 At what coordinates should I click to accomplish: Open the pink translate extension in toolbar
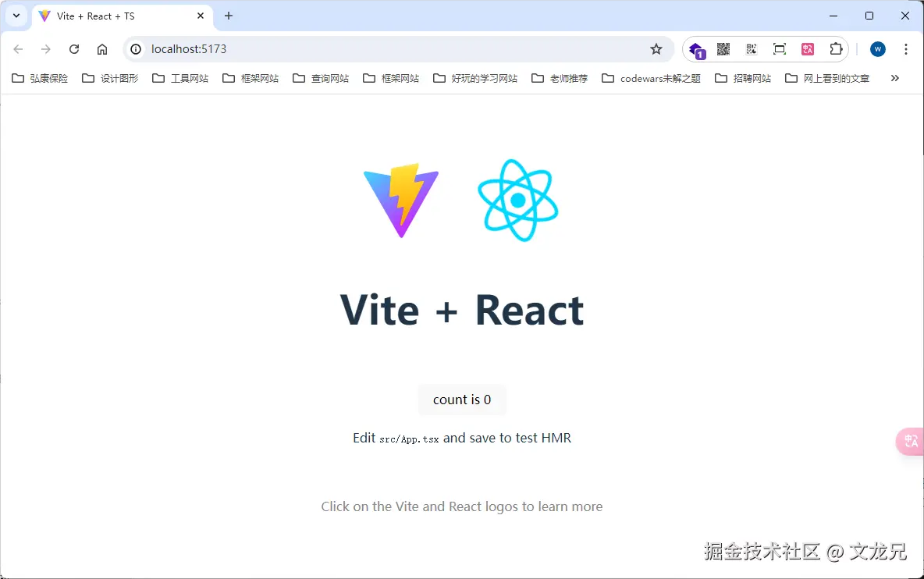point(807,49)
